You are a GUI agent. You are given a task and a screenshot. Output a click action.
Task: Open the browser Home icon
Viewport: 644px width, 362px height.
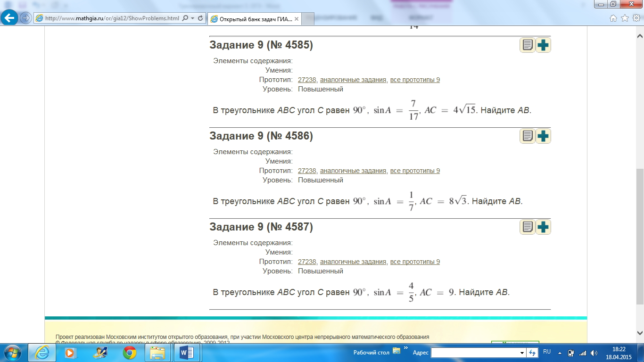(613, 18)
